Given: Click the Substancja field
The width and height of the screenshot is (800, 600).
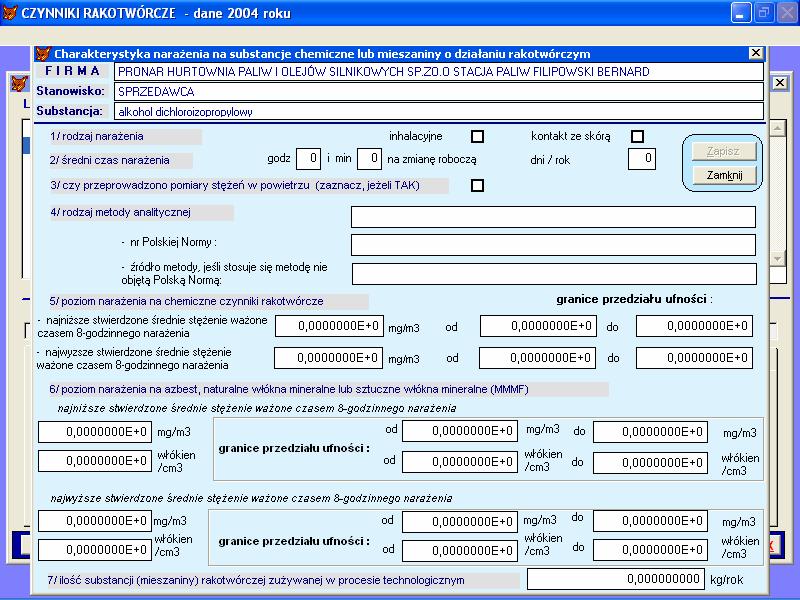Looking at the screenshot, I should pyautogui.click(x=439, y=111).
